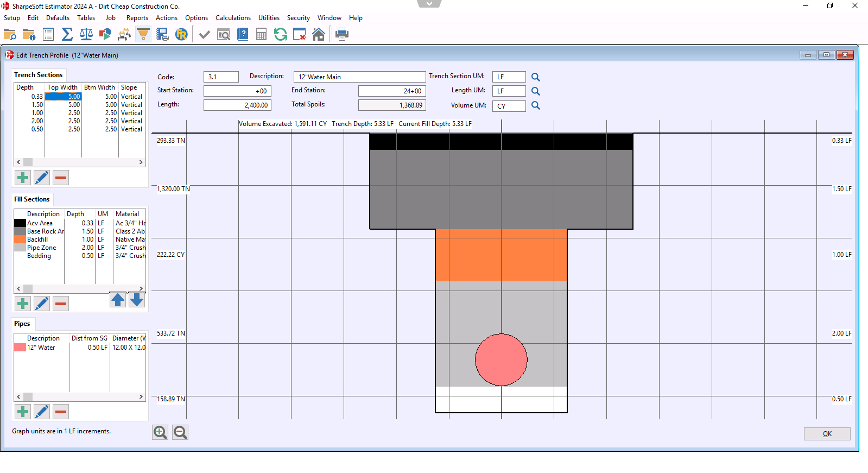This screenshot has height=473, width=868.
Task: Open lookup for Volume UM
Action: click(x=535, y=105)
